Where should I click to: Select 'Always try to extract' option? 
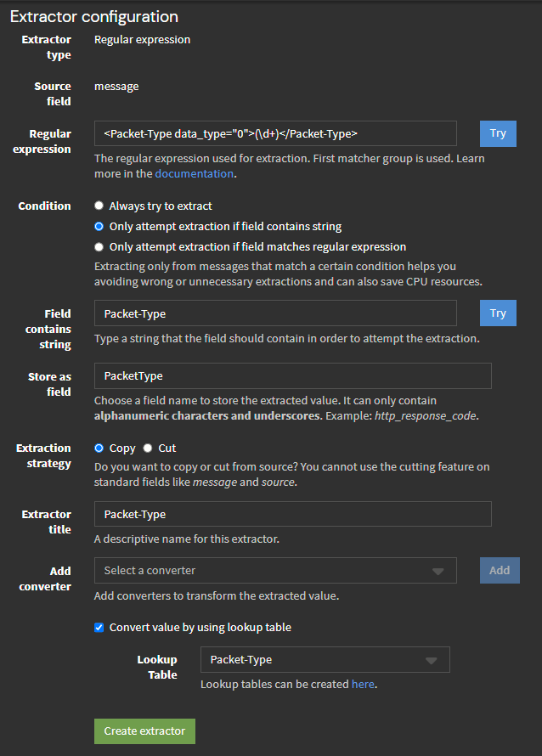coord(99,206)
